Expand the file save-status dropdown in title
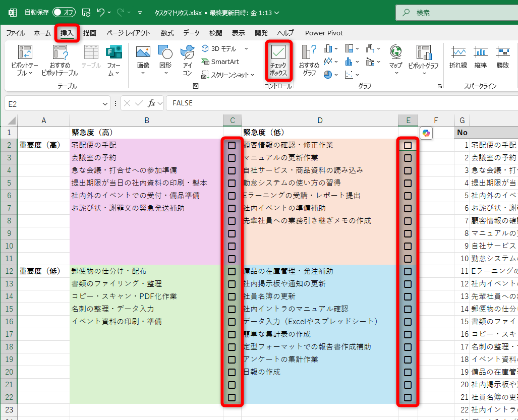 (x=277, y=13)
